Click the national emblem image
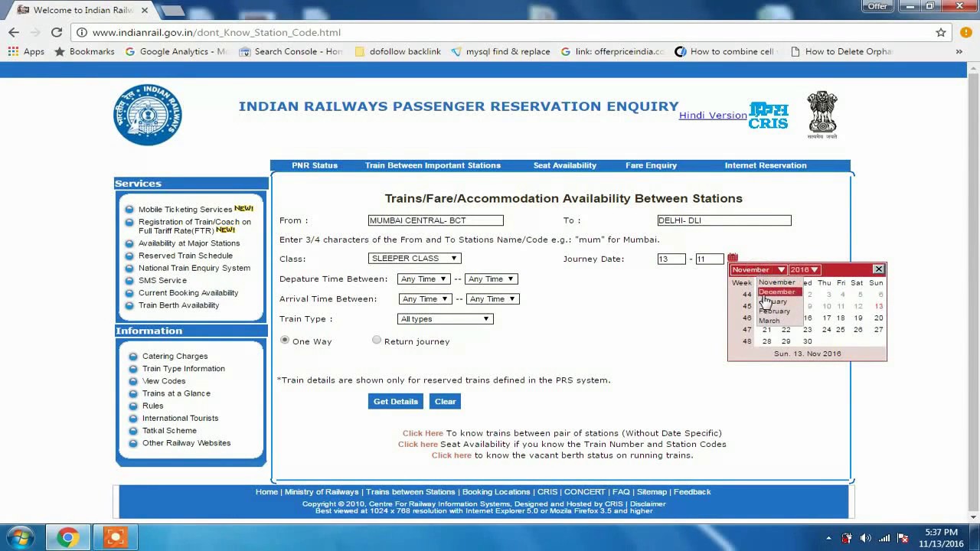Image resolution: width=980 pixels, height=551 pixels. coord(822,115)
